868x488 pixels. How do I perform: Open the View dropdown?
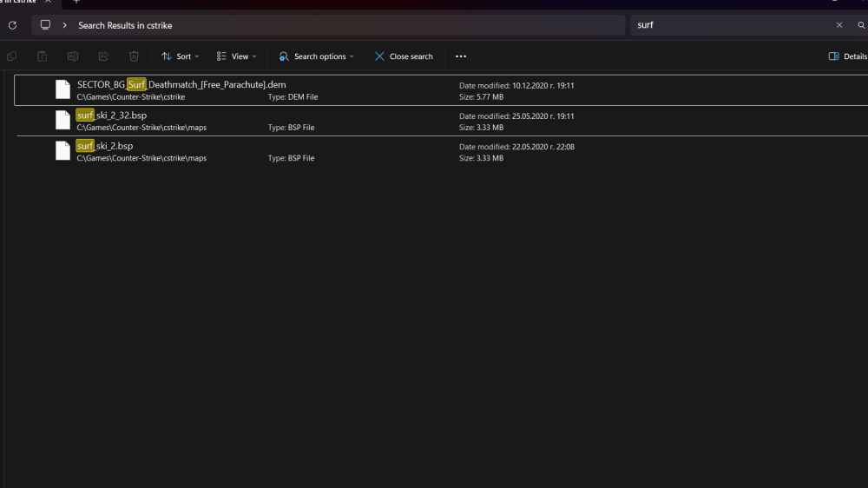point(236,56)
